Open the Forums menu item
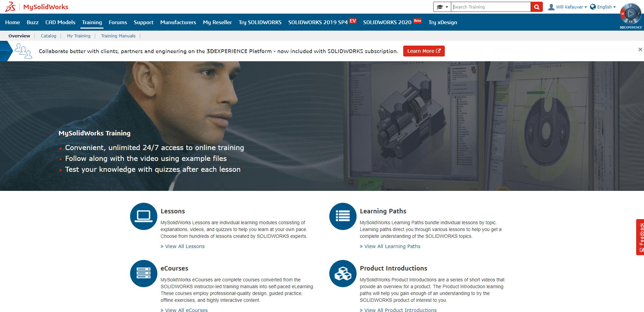Image resolution: width=644 pixels, height=312 pixels. 118,22
